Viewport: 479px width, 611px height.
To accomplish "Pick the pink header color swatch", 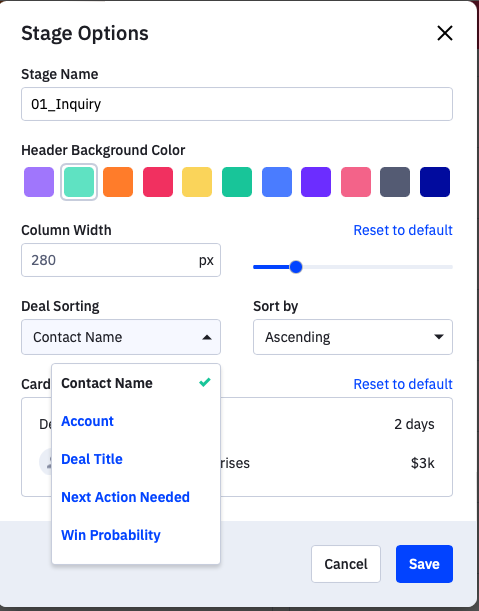I will tap(356, 182).
